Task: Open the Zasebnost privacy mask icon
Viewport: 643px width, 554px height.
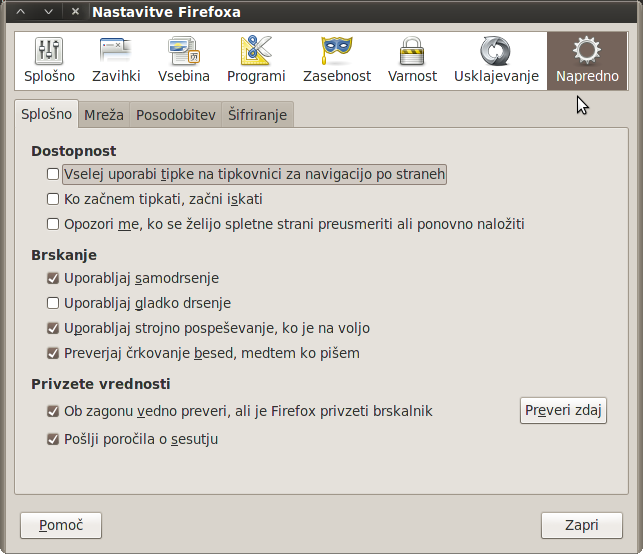Action: coord(337,61)
